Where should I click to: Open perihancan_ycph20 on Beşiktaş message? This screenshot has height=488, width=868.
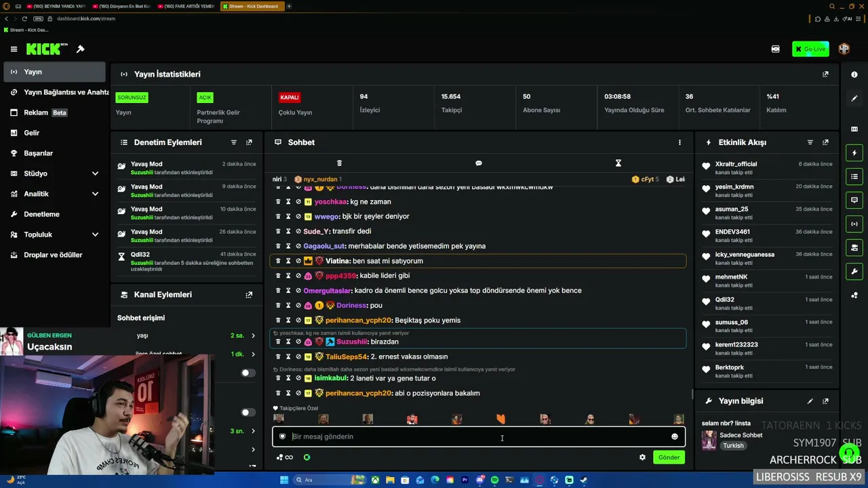click(359, 320)
